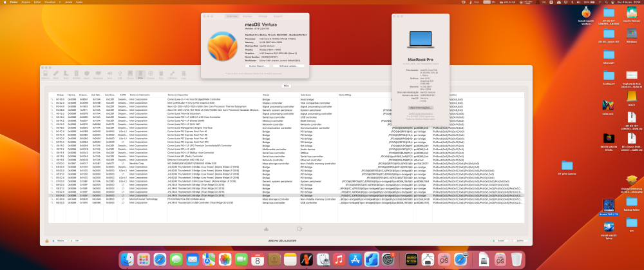Open Backup folder on desktop
Image resolution: width=644 pixels, height=270 pixels.
tap(631, 203)
